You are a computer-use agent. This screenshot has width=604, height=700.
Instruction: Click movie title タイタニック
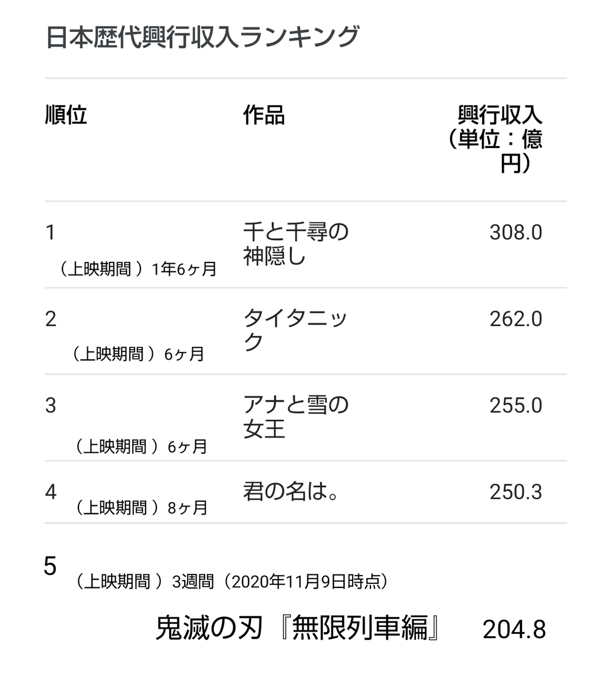[x=295, y=330]
